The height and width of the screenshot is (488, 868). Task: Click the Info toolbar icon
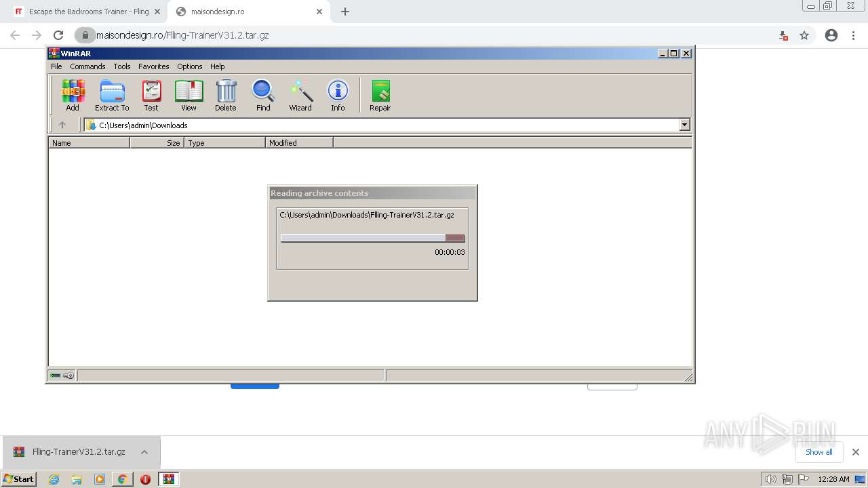click(x=338, y=96)
